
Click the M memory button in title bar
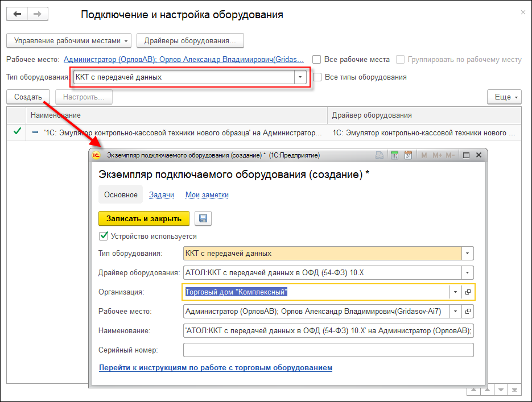click(x=424, y=155)
